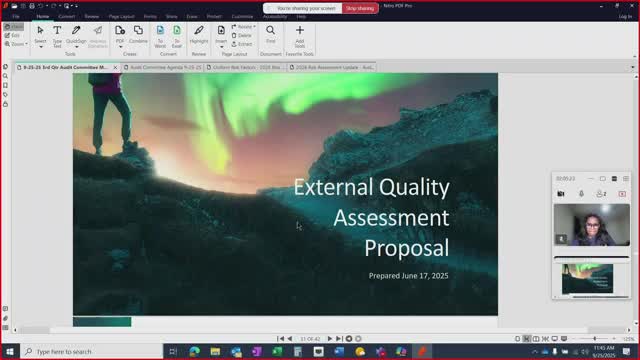The height and width of the screenshot is (360, 640).
Task: Switch to the Home ribbon tab
Action: click(43, 17)
